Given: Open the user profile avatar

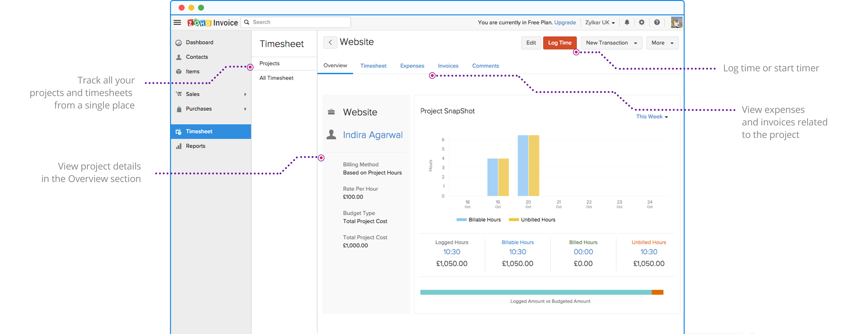Looking at the screenshot, I should tap(676, 23).
